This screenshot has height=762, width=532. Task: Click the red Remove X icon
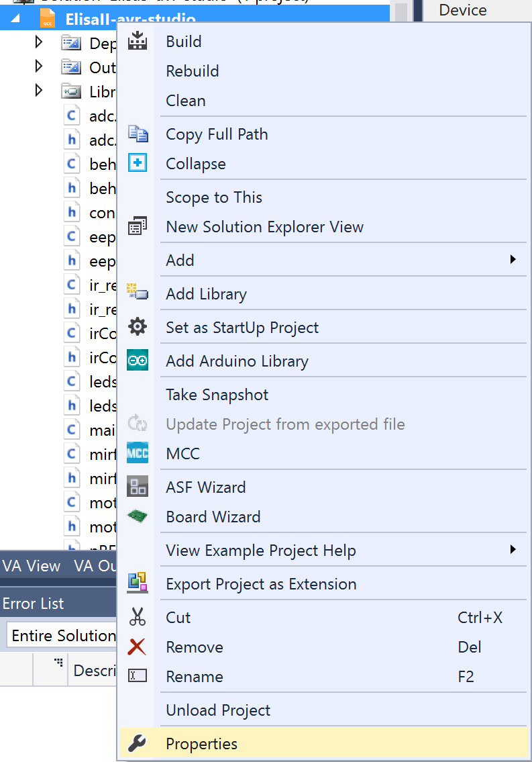pyautogui.click(x=138, y=647)
